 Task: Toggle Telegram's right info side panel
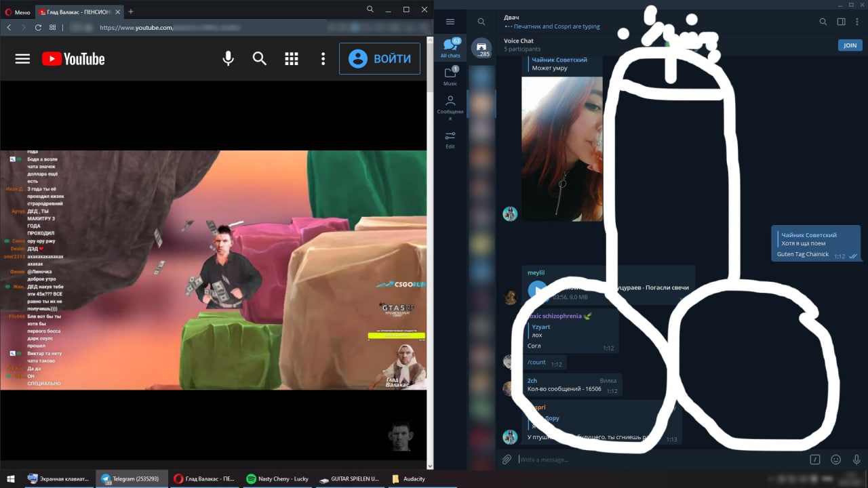coord(841,22)
